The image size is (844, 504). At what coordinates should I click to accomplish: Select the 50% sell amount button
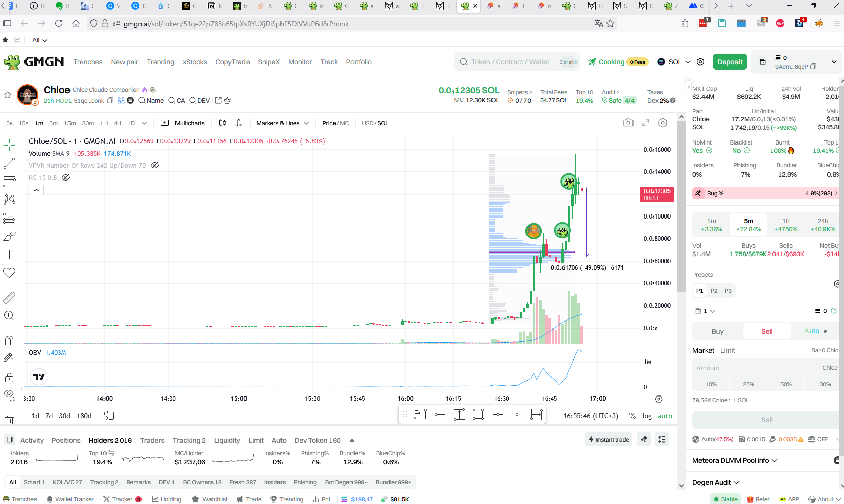(786, 384)
